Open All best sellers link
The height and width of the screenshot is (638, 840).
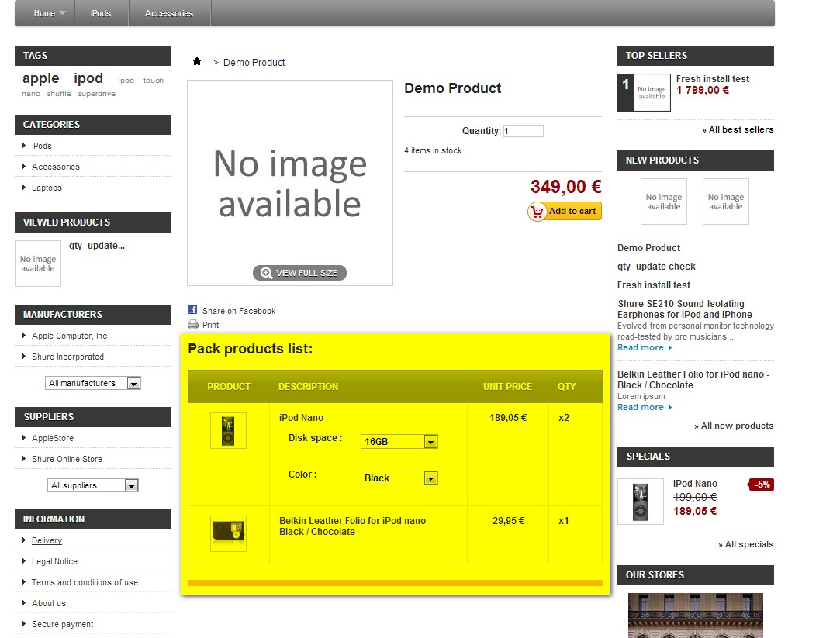[x=738, y=129]
